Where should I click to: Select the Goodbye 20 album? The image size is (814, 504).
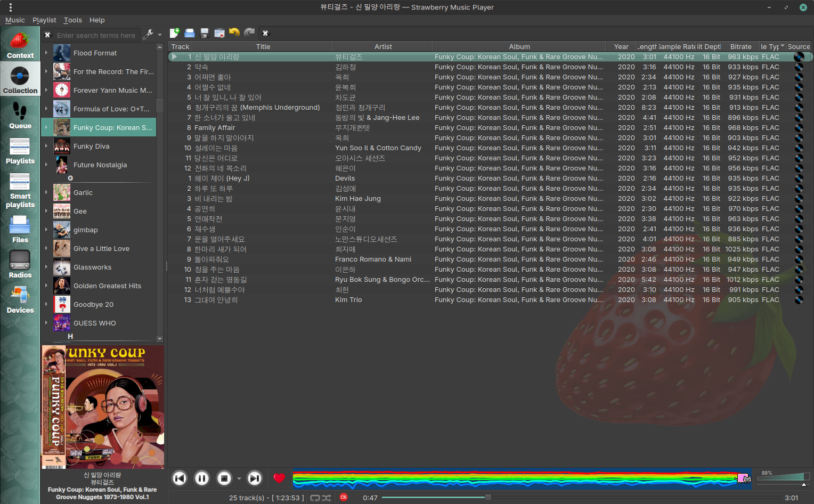tap(93, 304)
